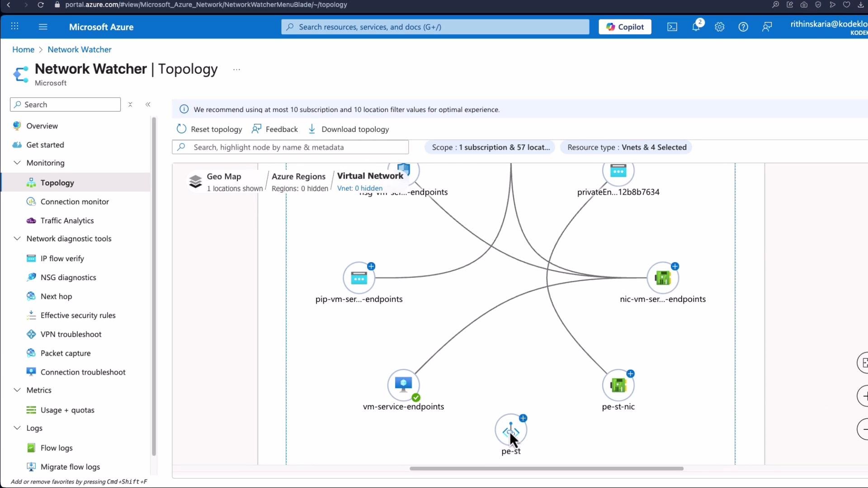868x488 pixels.
Task: Open NSG diagnostics tool
Action: pos(68,277)
